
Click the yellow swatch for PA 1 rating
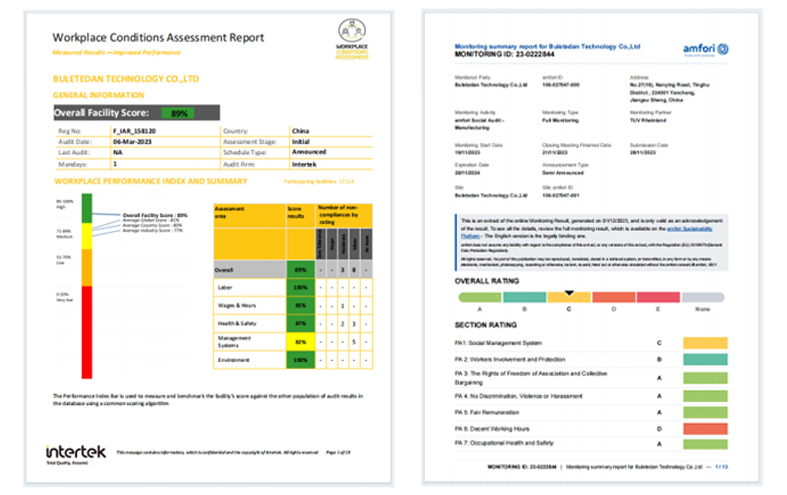point(705,342)
